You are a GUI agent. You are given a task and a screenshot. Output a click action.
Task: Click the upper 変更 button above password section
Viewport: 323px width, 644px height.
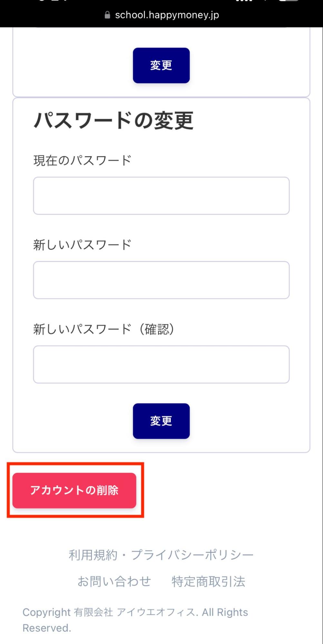tap(161, 65)
